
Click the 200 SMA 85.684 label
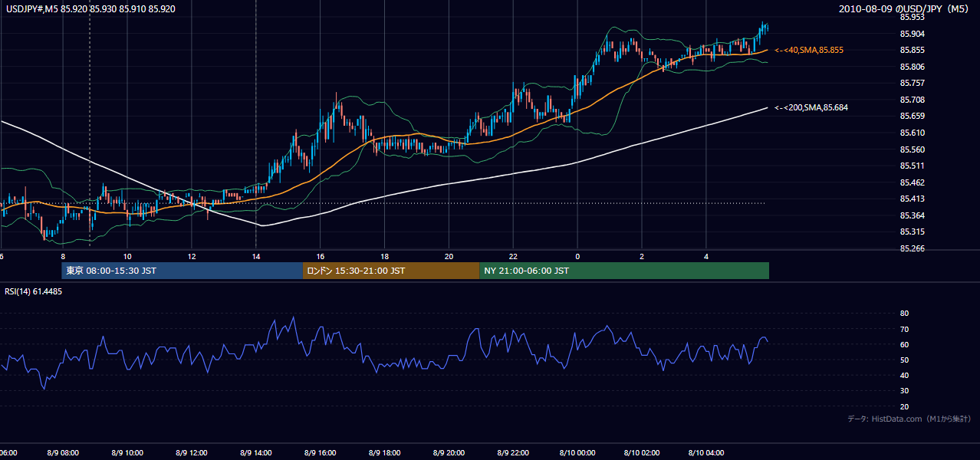pyautogui.click(x=811, y=107)
